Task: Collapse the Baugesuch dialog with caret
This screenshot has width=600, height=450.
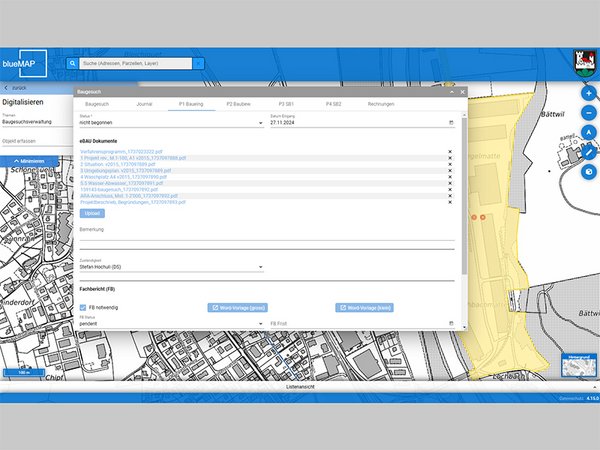Action: (x=452, y=92)
